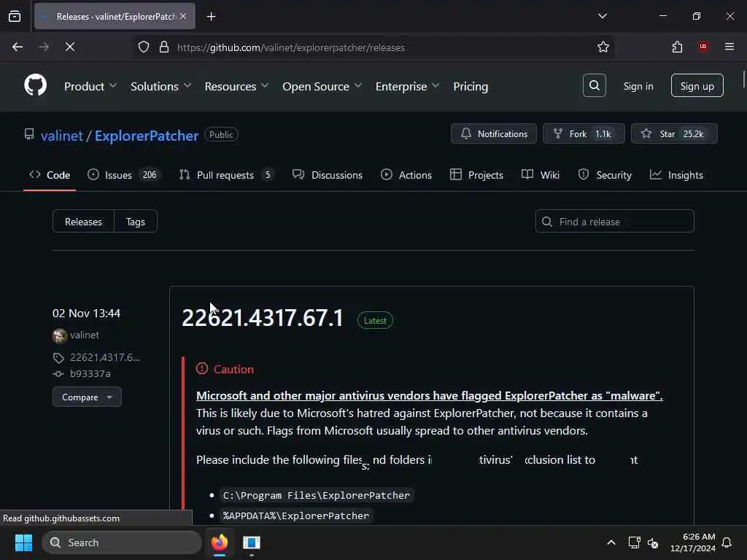Image resolution: width=747 pixels, height=560 pixels.
Task: Open the Issues tab
Action: [x=123, y=175]
